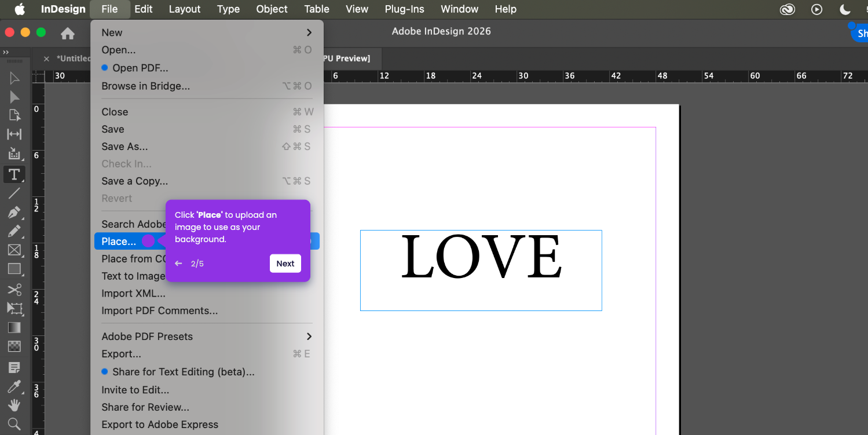868x435 pixels.
Task: Open the Object menu
Action: click(x=272, y=9)
